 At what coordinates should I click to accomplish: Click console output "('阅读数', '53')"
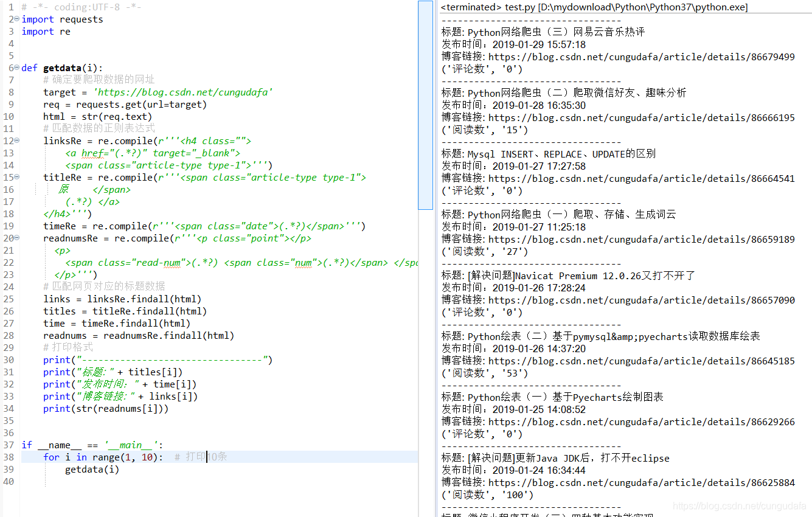485,373
